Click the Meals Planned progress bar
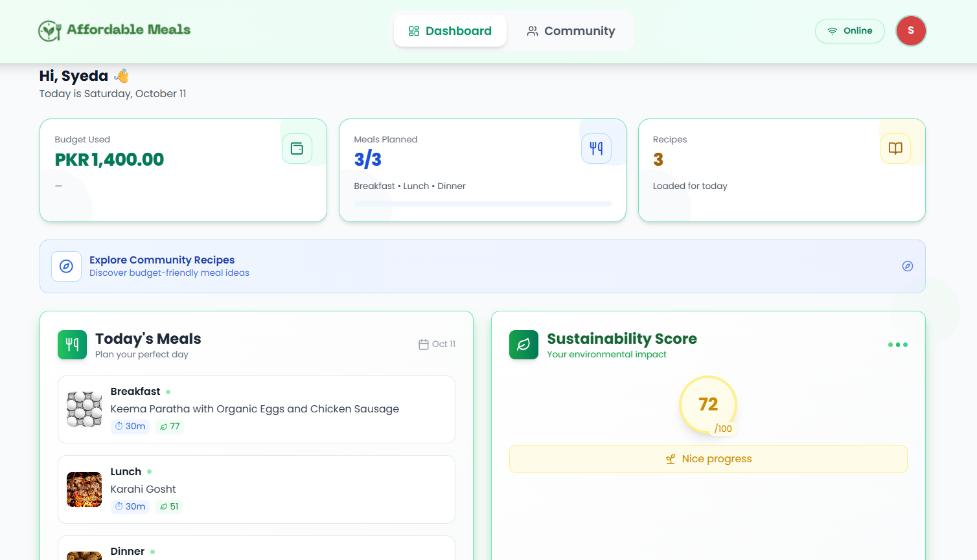Viewport: 977px width, 560px height. coord(483,204)
